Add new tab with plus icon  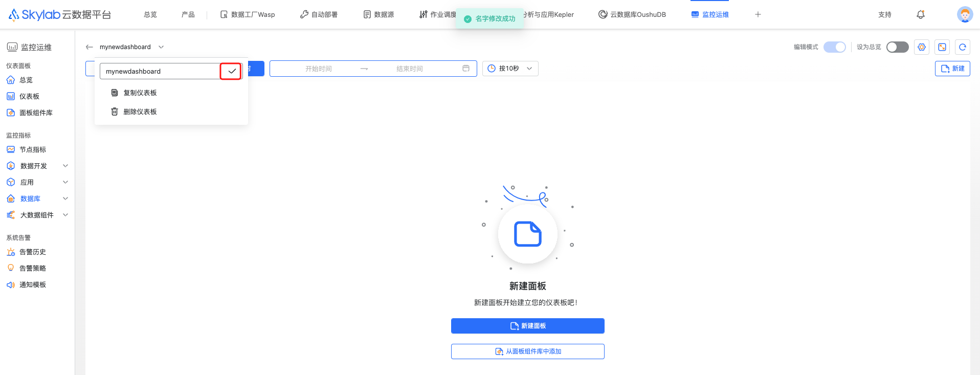click(758, 14)
